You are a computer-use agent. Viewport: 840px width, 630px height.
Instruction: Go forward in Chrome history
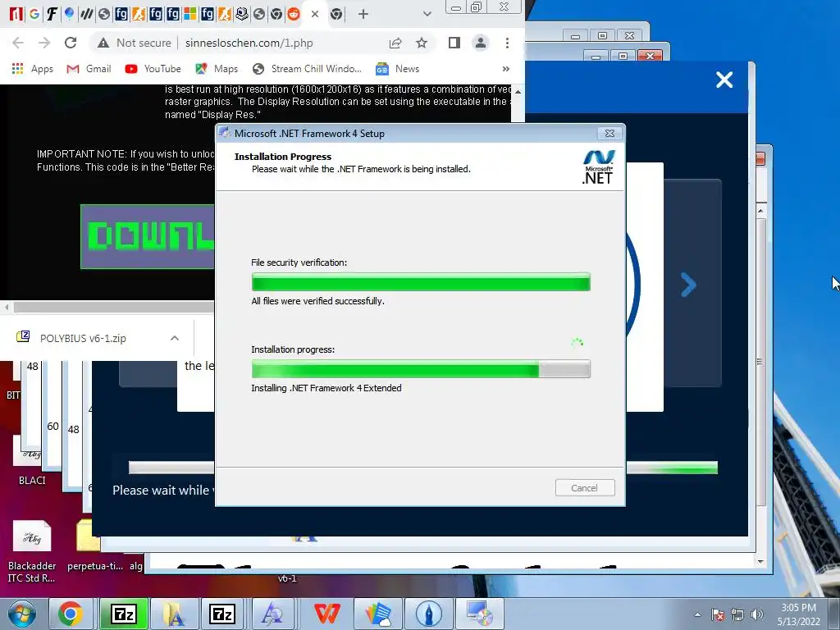click(44, 43)
